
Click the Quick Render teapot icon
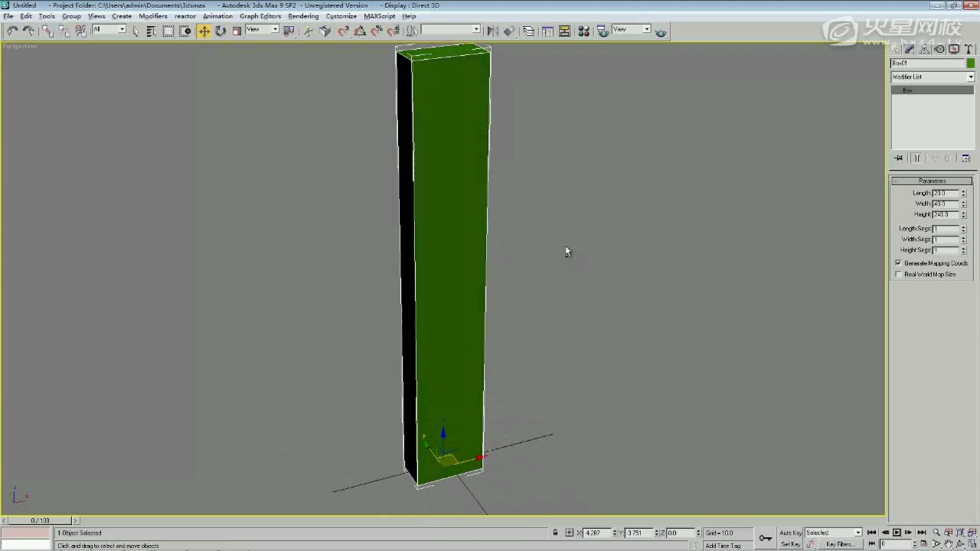pyautogui.click(x=661, y=31)
